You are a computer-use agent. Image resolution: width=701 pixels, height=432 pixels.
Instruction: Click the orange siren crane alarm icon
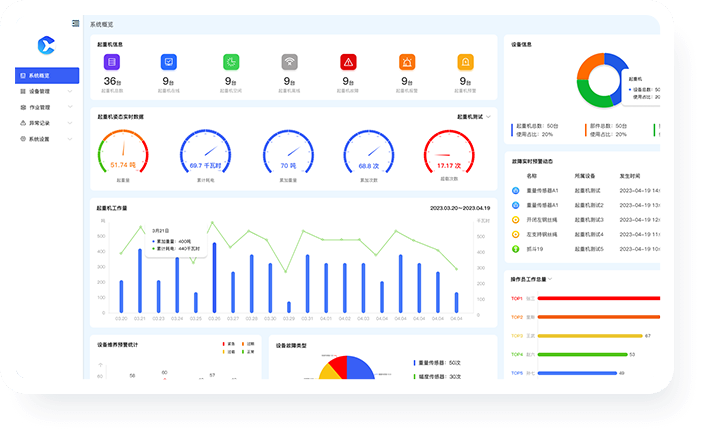(407, 62)
